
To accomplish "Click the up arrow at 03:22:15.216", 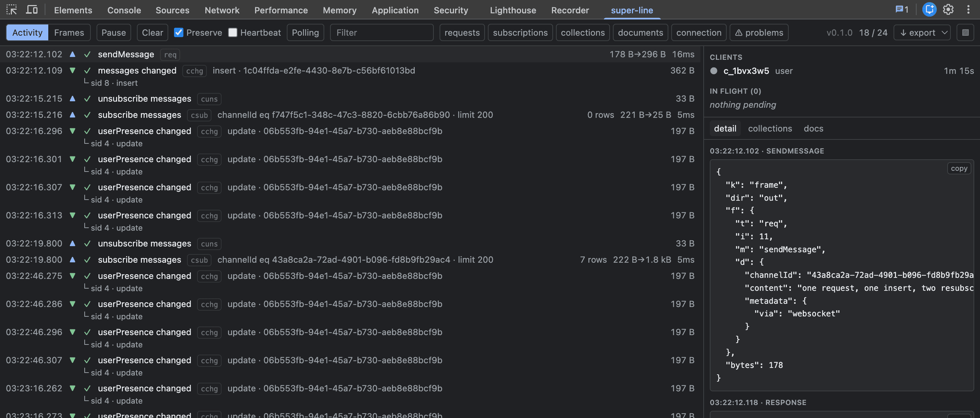I will coord(72,115).
